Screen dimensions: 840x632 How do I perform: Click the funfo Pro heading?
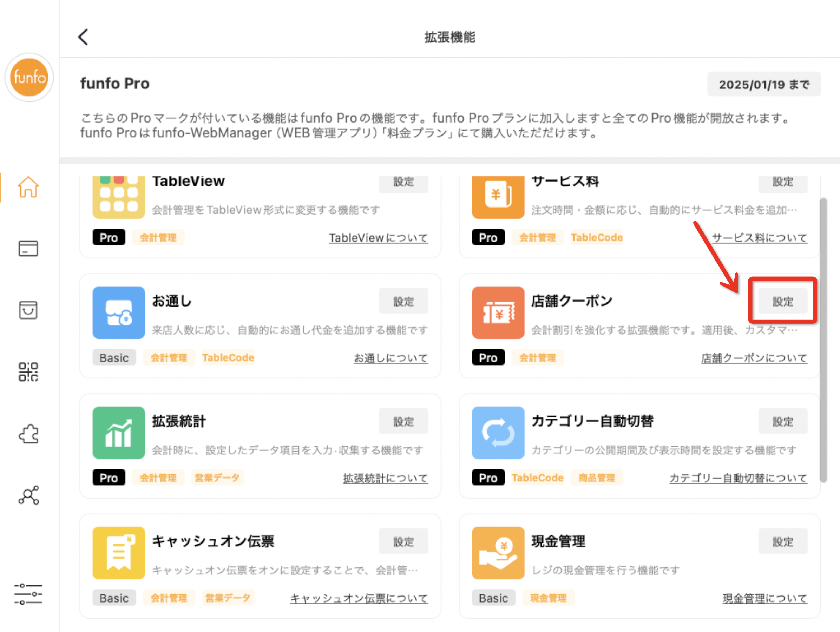pyautogui.click(x=115, y=84)
